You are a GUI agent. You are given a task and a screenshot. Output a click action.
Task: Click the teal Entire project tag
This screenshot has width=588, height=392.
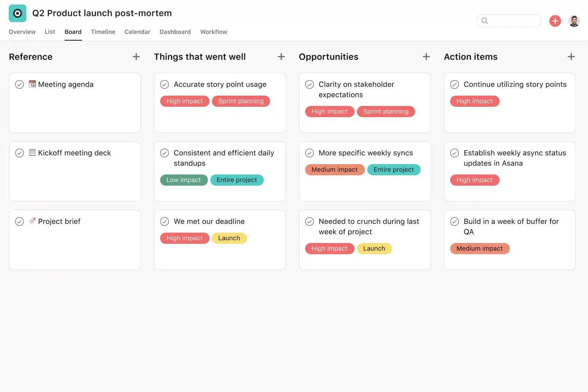click(237, 180)
